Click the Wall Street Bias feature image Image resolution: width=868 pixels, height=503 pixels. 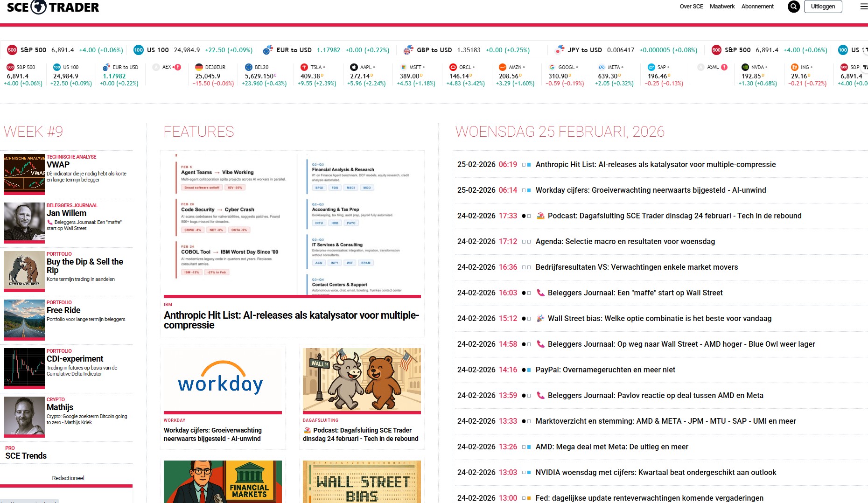tap(362, 482)
